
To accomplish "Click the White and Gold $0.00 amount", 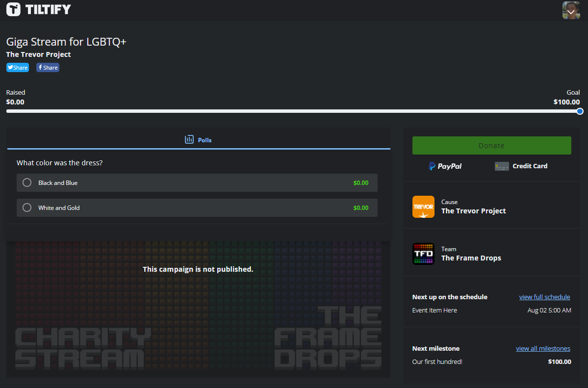I will click(x=361, y=207).
